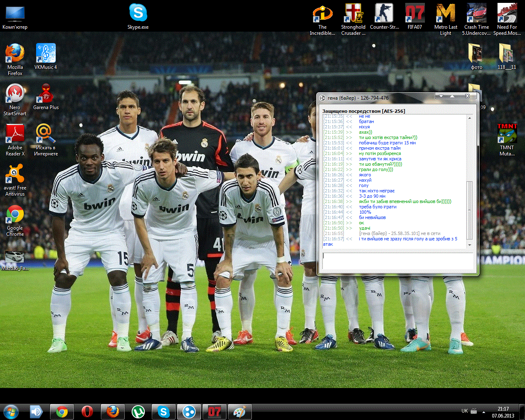Image resolution: width=525 pixels, height=420 pixels.
Task: Select The Incredibles game shortcut
Action: point(322,20)
